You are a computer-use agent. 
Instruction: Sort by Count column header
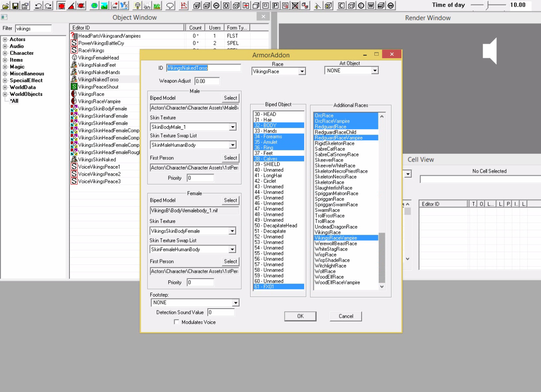(196, 28)
